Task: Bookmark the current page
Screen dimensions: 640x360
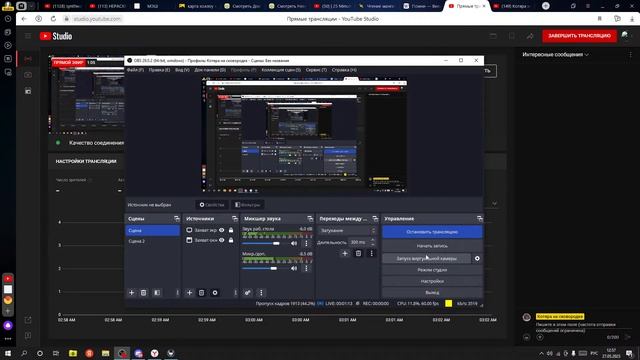Action: pos(600,19)
